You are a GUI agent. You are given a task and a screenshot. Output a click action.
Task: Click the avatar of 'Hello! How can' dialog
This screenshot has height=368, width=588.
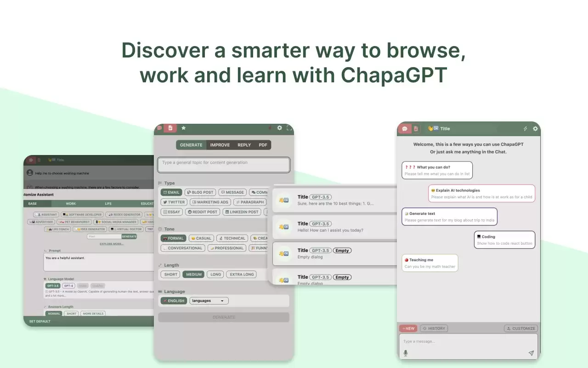pyautogui.click(x=283, y=227)
